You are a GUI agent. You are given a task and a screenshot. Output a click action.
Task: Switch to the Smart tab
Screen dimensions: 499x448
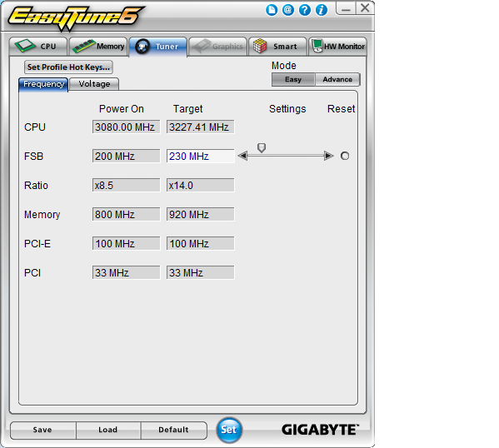click(x=277, y=47)
